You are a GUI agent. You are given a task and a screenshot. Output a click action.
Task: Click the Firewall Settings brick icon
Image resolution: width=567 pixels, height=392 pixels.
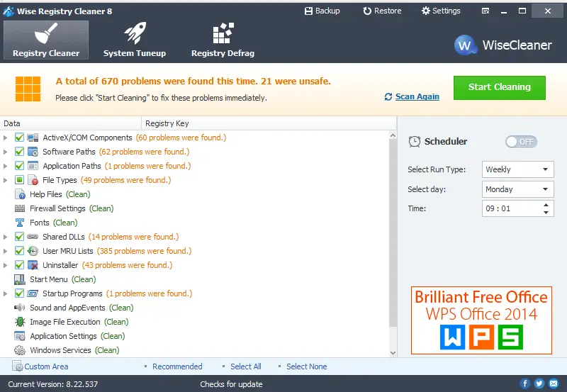(20, 208)
